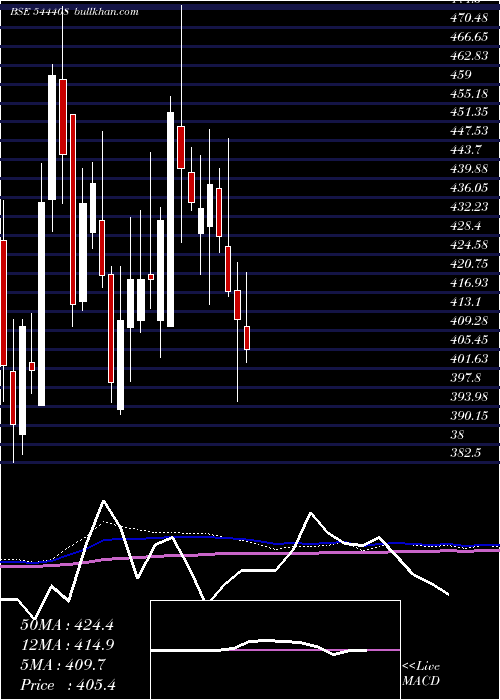Click the 420.75 price axis label
This screenshot has height=700, width=500.
(469, 264)
